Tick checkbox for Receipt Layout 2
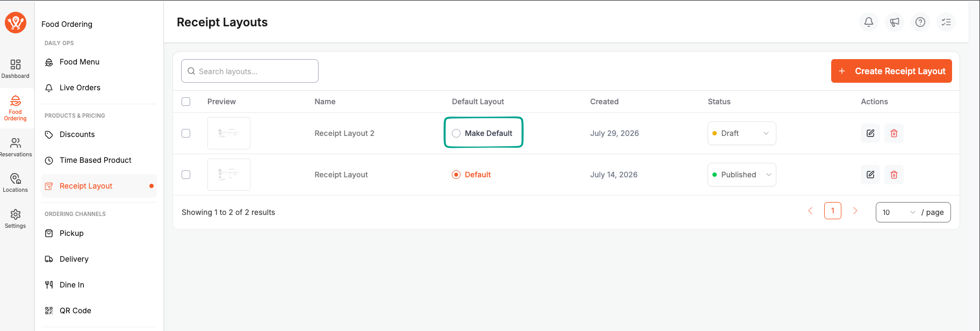The image size is (980, 331). [x=186, y=133]
